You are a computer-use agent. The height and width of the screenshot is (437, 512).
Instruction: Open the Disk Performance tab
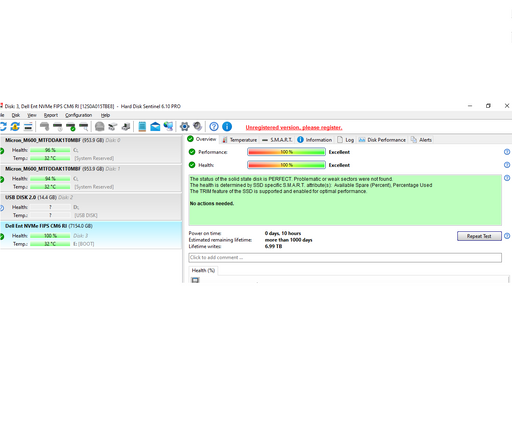click(x=382, y=140)
